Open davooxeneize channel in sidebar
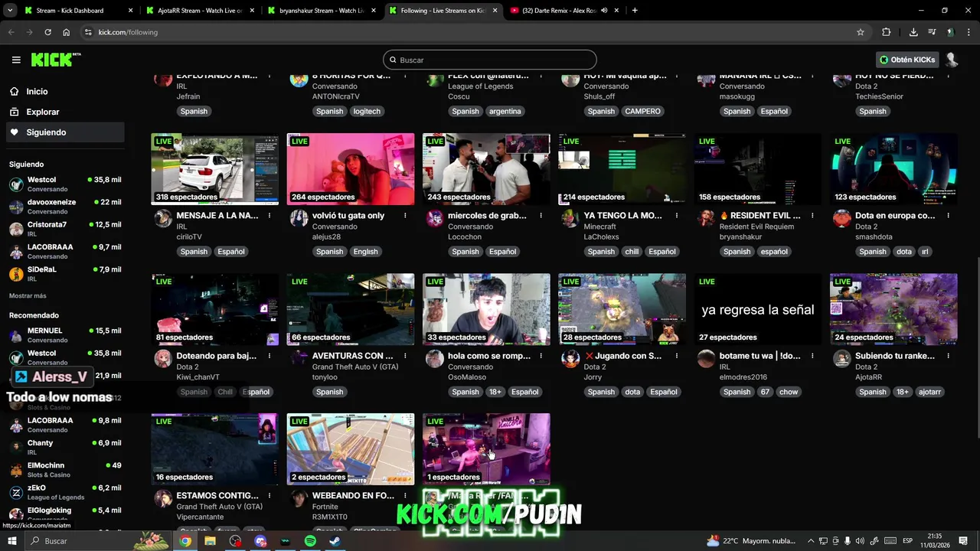The height and width of the screenshot is (551, 980). pyautogui.click(x=64, y=207)
